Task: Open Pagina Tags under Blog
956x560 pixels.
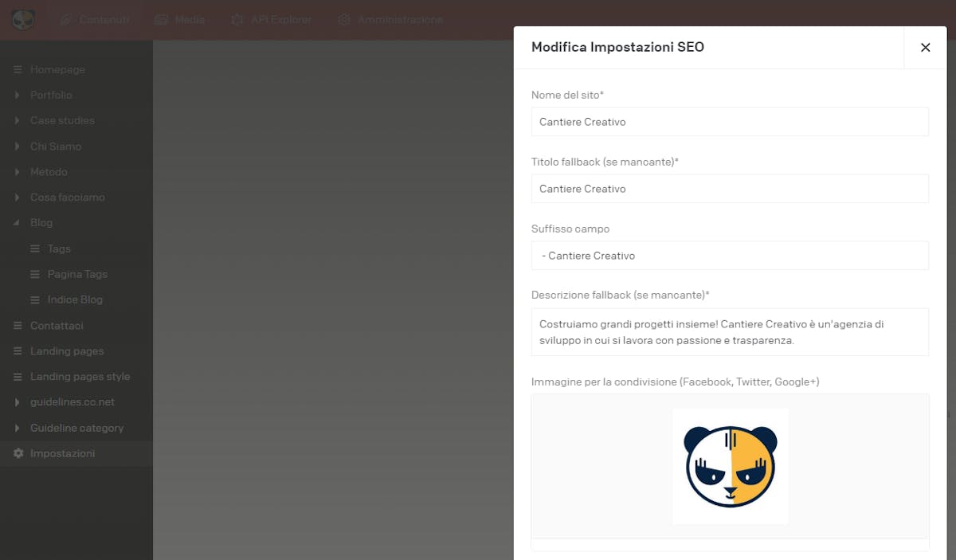Action: click(76, 274)
